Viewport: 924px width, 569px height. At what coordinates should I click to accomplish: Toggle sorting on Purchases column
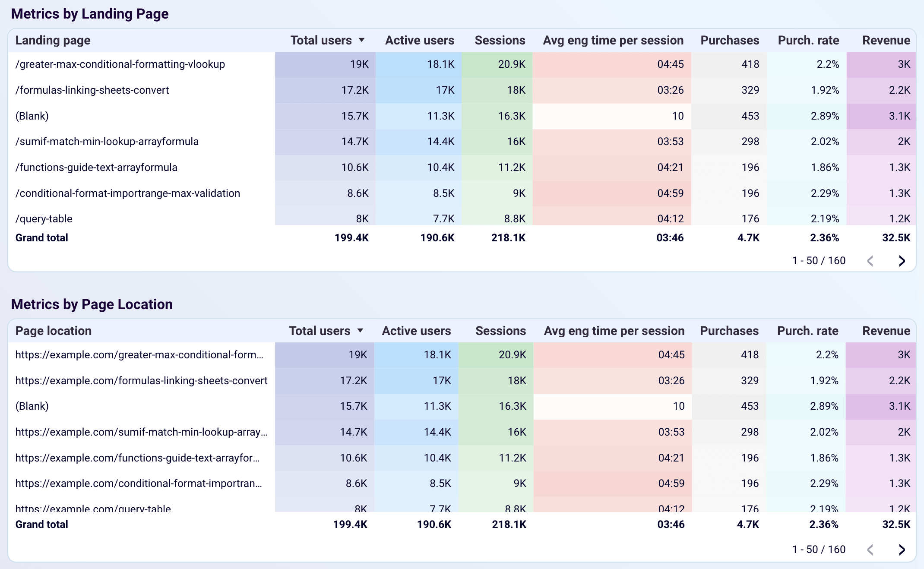point(730,40)
